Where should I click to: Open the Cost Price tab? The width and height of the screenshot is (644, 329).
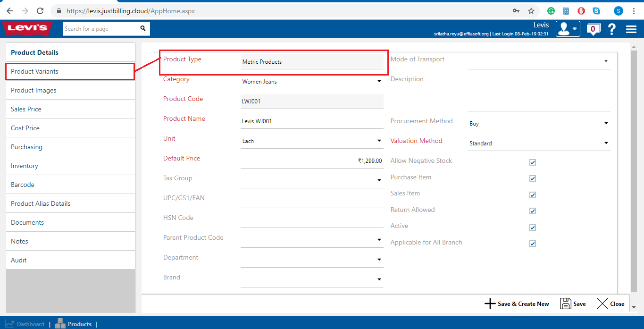[x=70, y=128]
